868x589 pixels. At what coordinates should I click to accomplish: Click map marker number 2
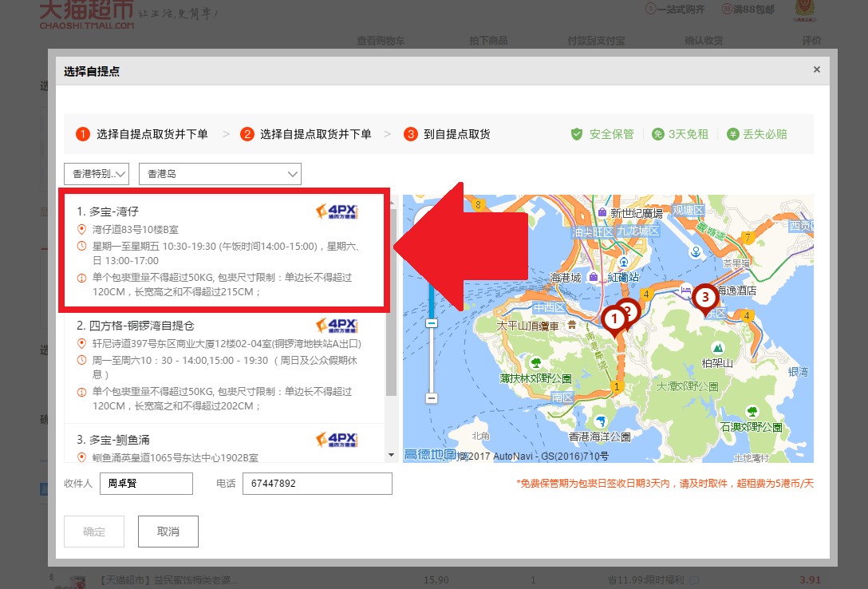[630, 311]
